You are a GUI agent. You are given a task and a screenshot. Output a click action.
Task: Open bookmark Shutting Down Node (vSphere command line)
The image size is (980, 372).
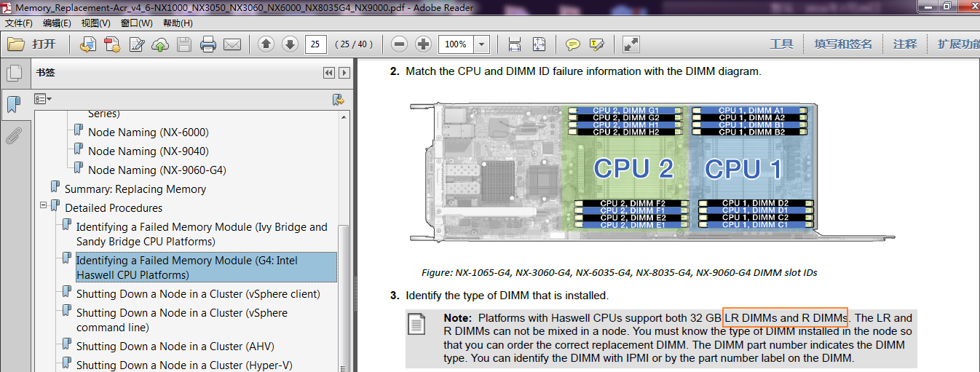[182, 320]
